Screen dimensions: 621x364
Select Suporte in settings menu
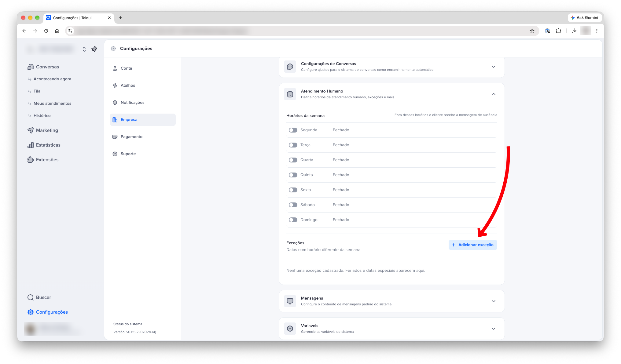click(x=143, y=154)
